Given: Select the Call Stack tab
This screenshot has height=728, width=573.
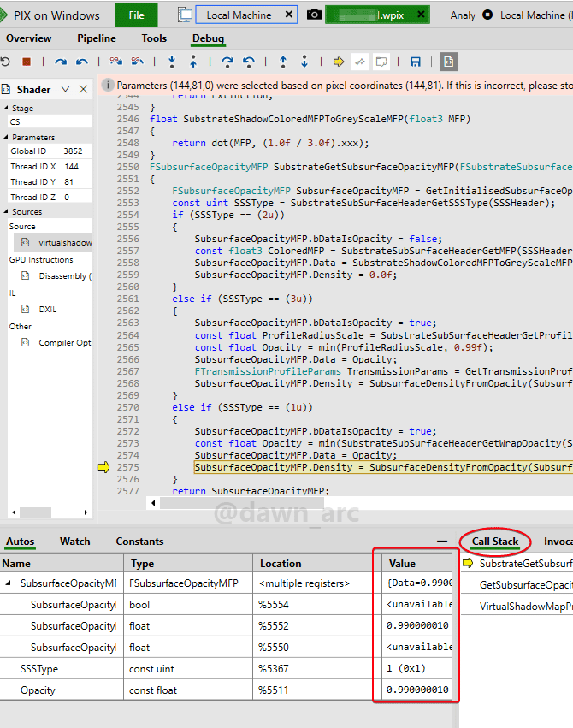Looking at the screenshot, I should pos(495,542).
